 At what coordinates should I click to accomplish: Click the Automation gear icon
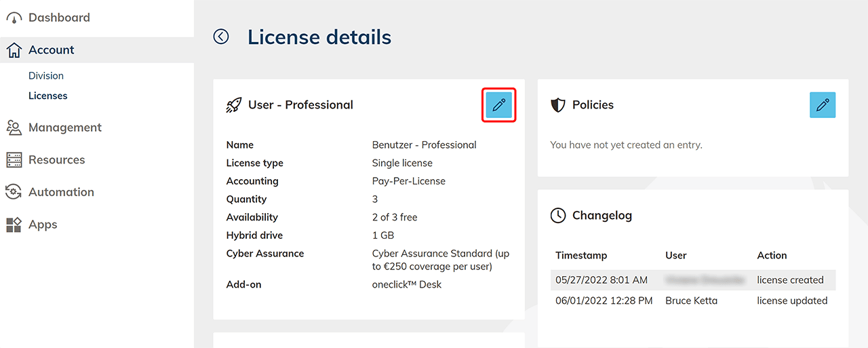[14, 193]
